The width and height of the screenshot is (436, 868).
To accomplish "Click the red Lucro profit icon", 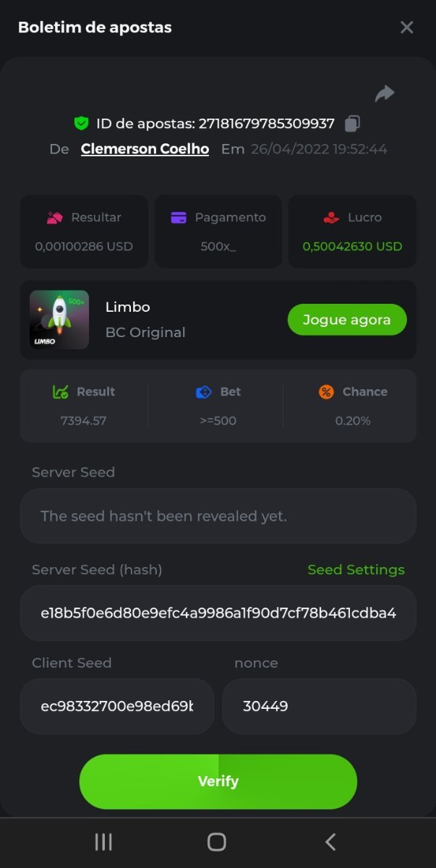I will coord(331,217).
